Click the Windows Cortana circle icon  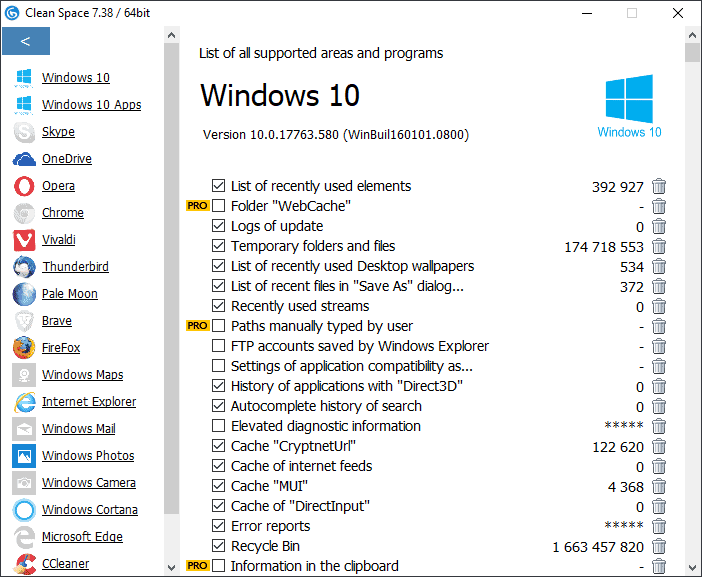tap(24, 510)
